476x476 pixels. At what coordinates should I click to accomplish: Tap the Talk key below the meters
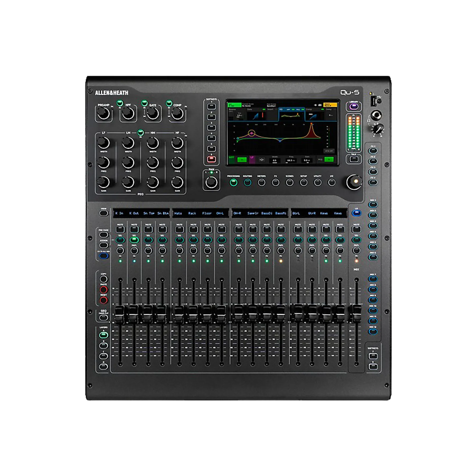pyautogui.click(x=354, y=159)
